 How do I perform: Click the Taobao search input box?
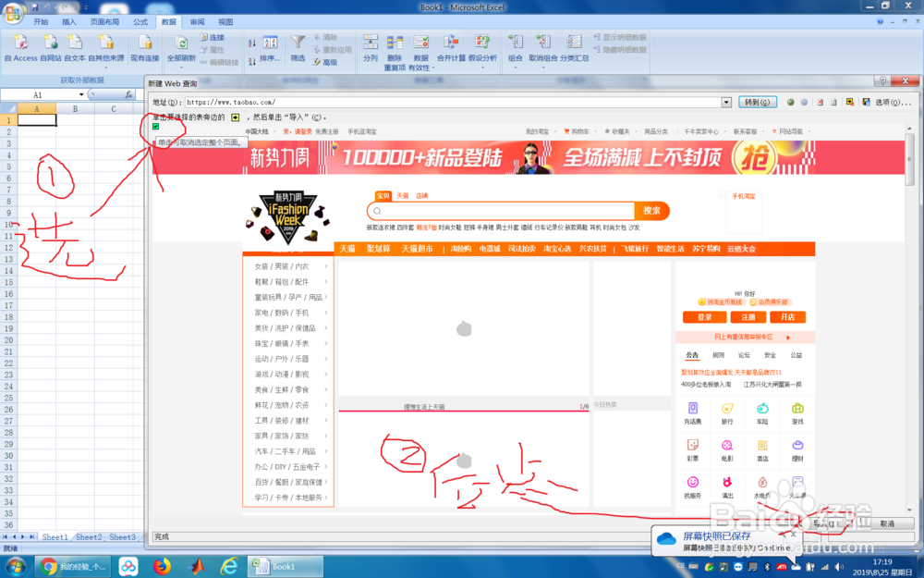501,211
